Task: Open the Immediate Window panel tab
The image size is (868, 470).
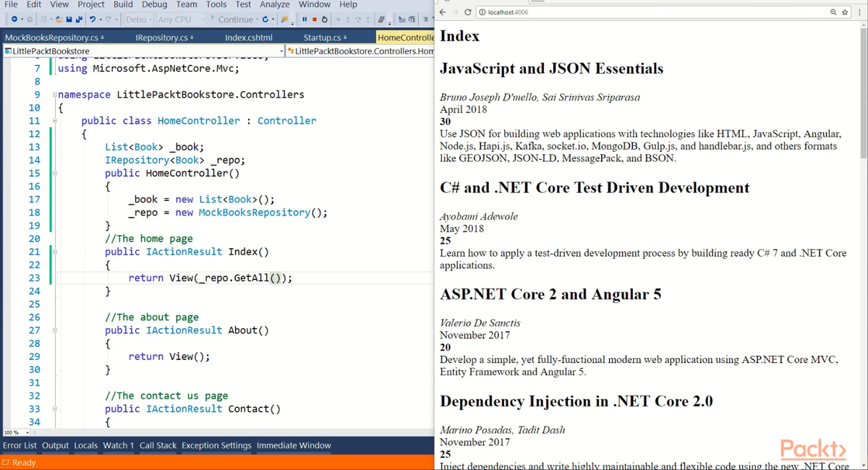Action: (x=294, y=445)
